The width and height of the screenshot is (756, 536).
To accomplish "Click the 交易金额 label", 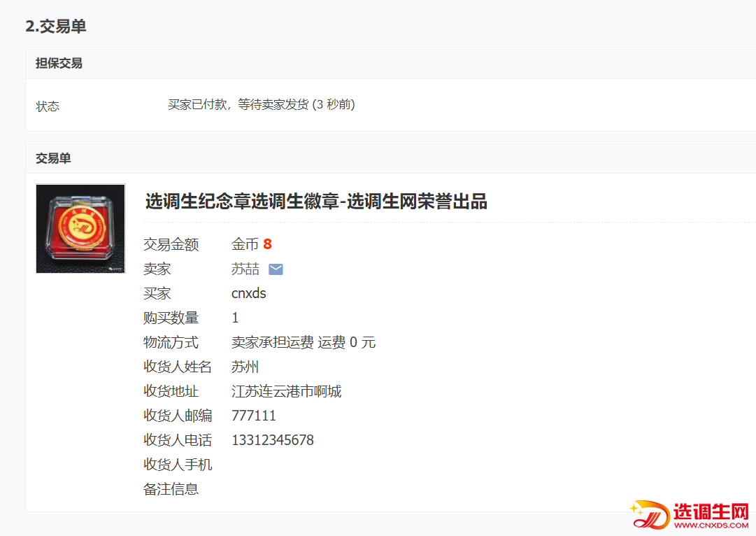I will tap(171, 245).
